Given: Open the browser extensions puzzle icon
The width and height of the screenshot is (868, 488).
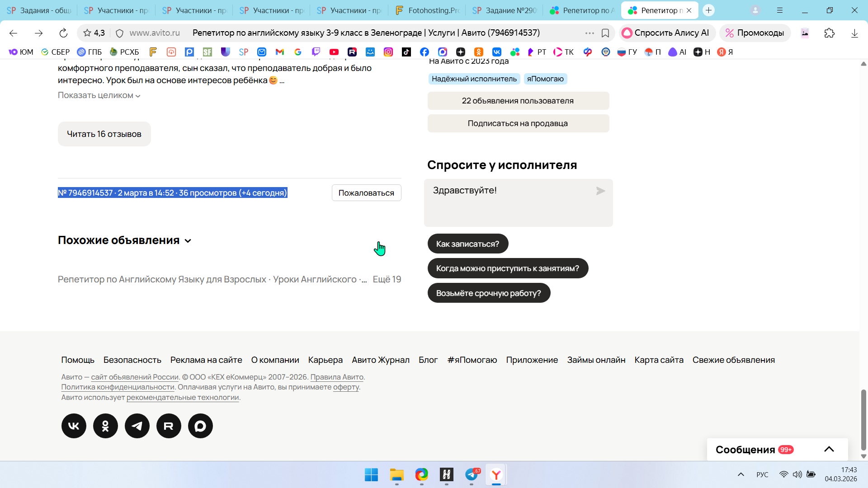Looking at the screenshot, I should (829, 33).
